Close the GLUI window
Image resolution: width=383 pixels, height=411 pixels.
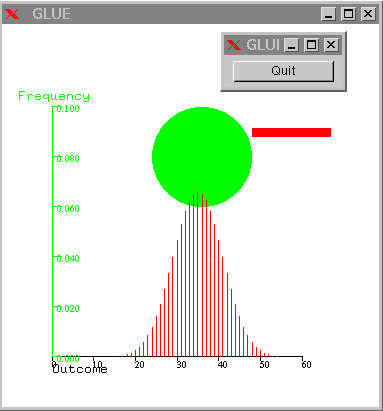tap(331, 45)
